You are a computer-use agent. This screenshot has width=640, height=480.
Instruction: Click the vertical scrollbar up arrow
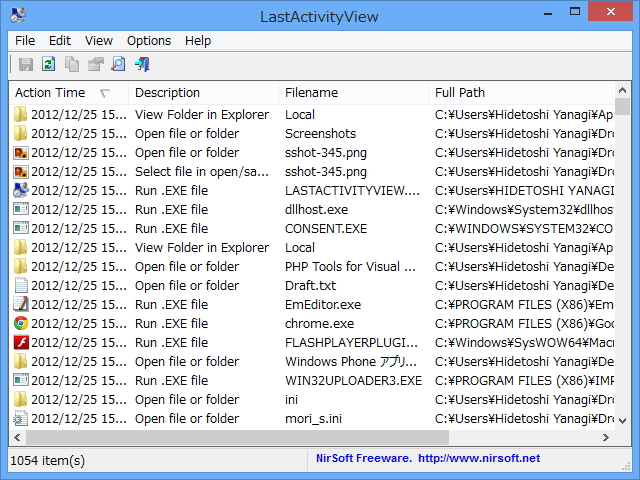[x=622, y=90]
